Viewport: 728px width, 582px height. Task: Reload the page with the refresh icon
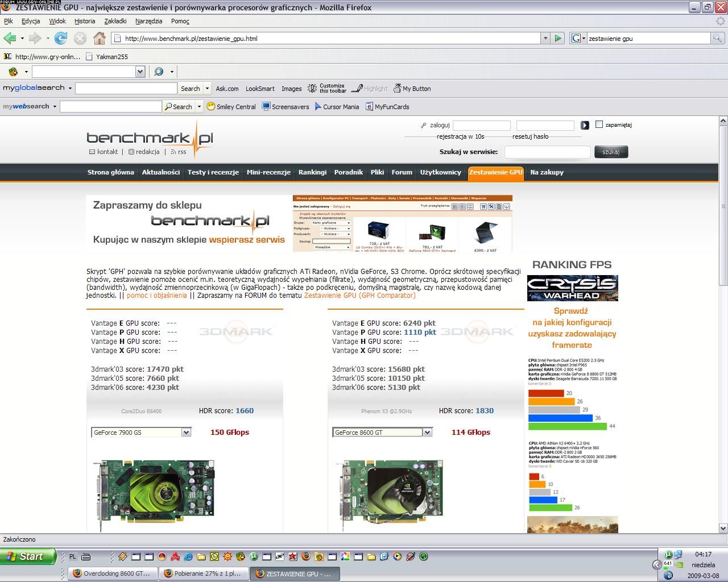coord(61,38)
